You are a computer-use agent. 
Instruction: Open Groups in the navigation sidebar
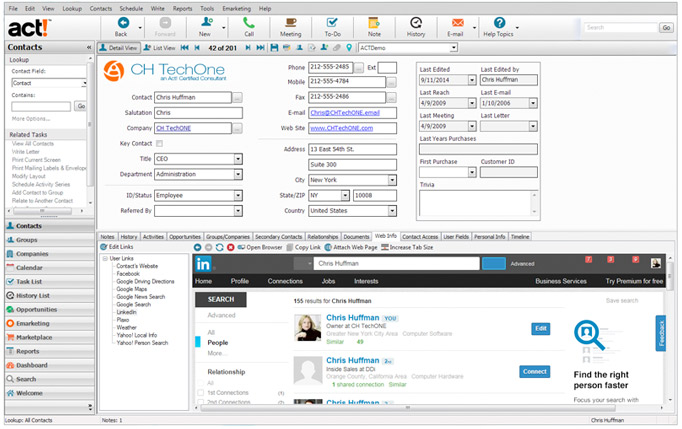pos(49,240)
